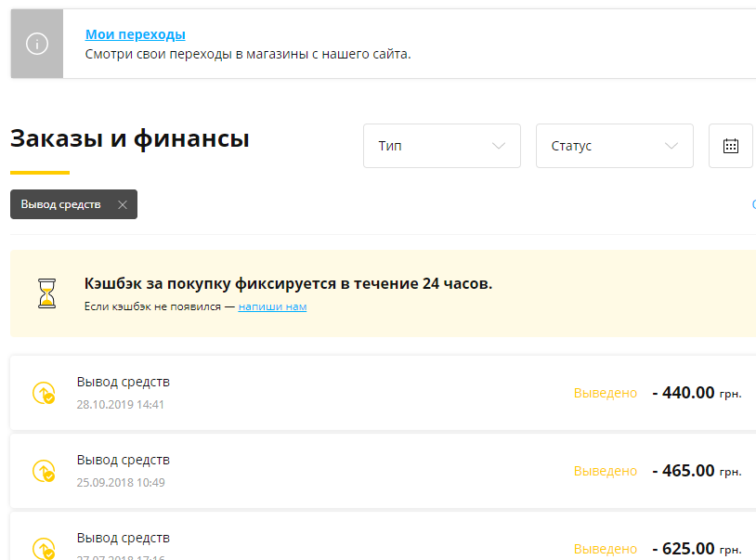Screen dimensions: 756x560
Task: Follow the напиши нам link
Action: (272, 306)
